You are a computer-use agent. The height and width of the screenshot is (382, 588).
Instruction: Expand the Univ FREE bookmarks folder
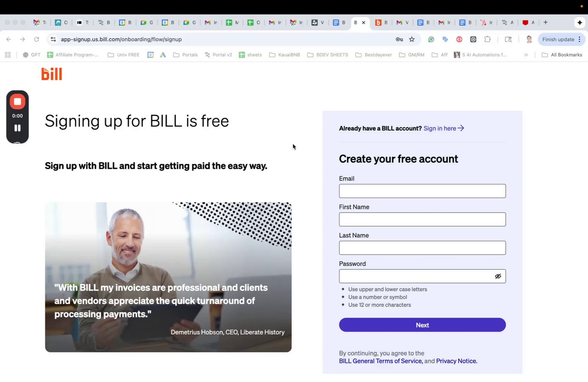[124, 55]
